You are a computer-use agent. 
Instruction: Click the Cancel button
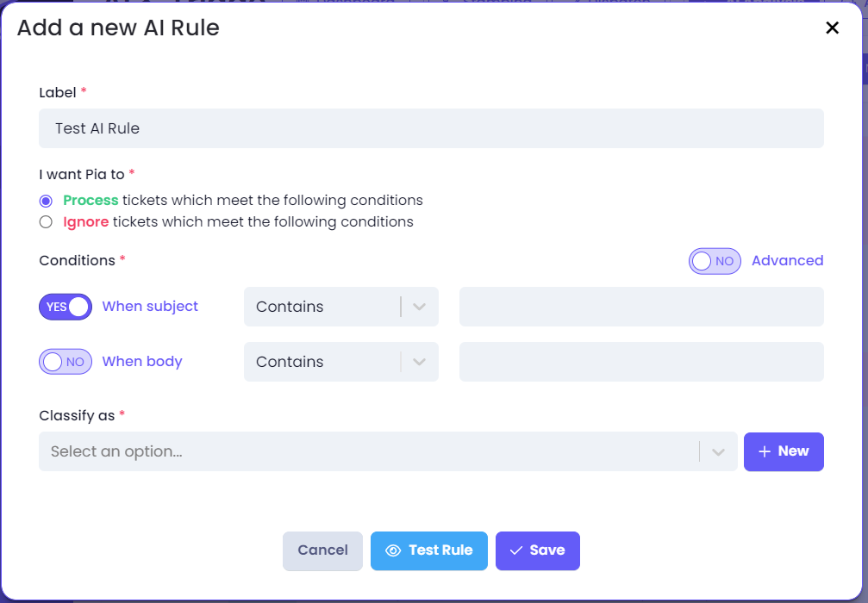[322, 551]
